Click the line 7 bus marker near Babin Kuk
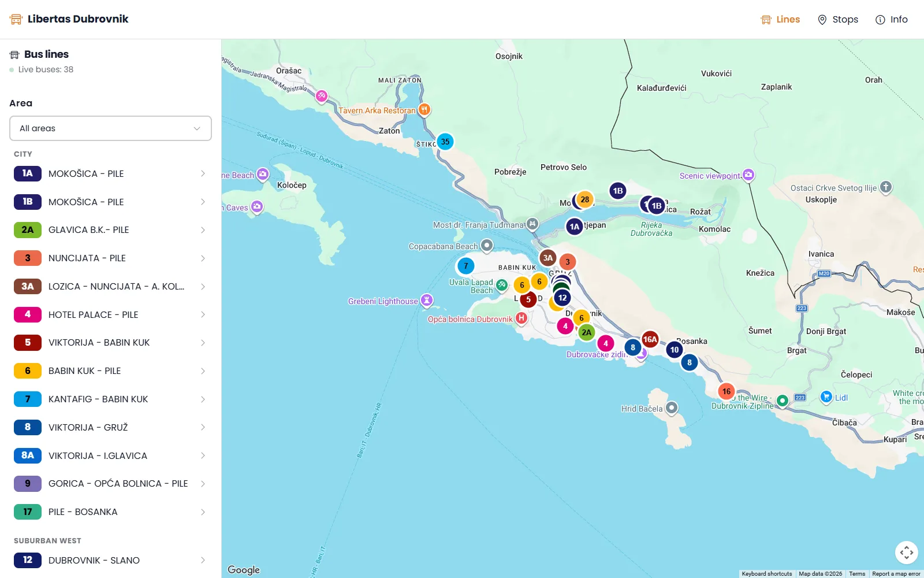The height and width of the screenshot is (578, 924). (x=466, y=266)
